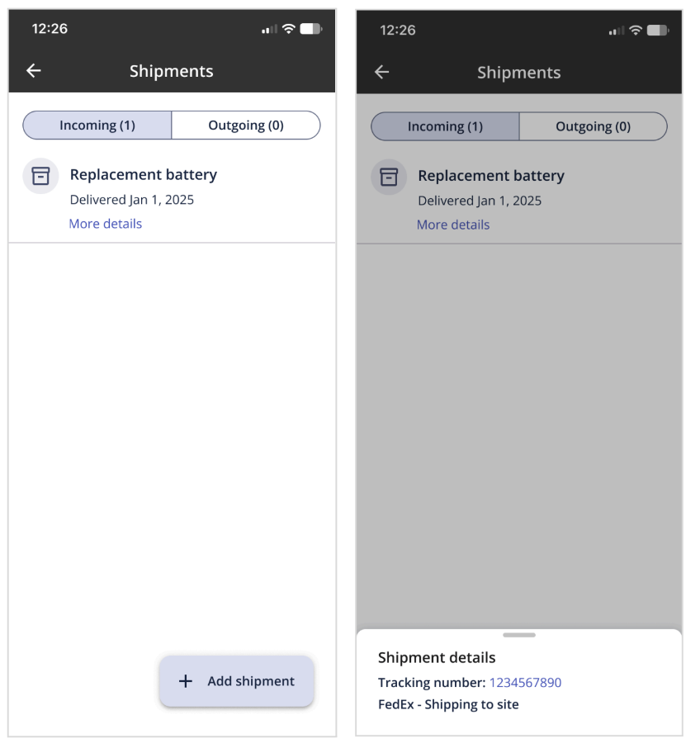Tap the back arrow on the dimmed Shipments screen
This screenshot has width=700, height=748.
coord(381,73)
